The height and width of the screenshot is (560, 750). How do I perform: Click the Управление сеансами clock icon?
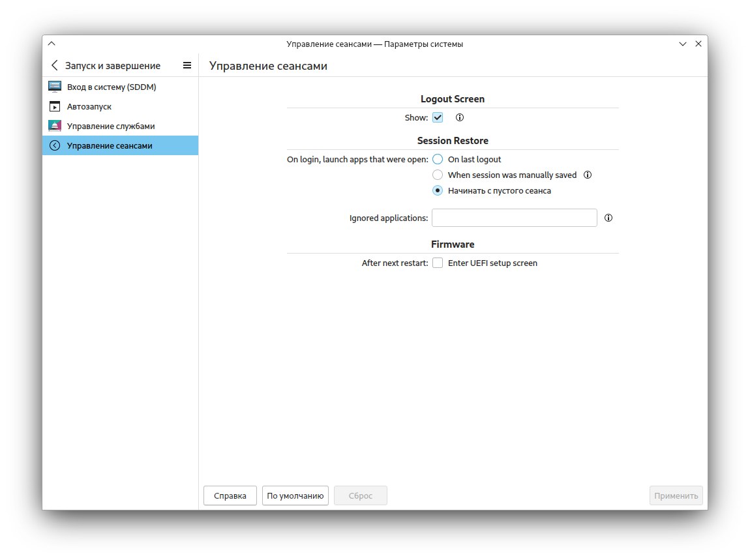click(x=55, y=145)
